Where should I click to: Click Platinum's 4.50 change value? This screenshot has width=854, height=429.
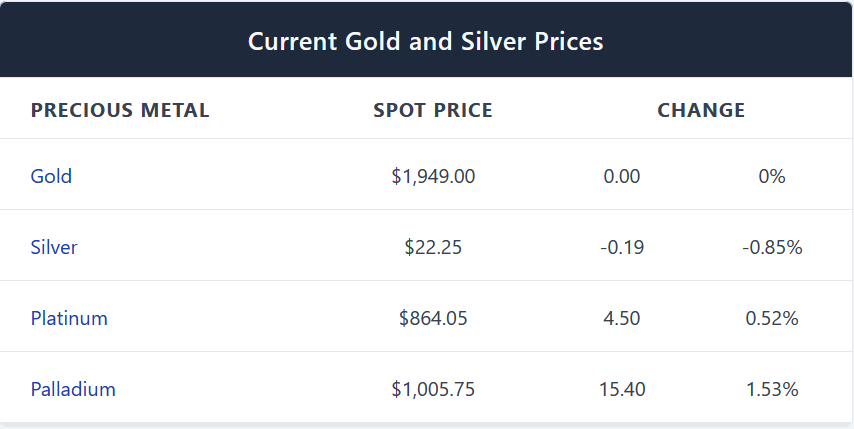(622, 318)
